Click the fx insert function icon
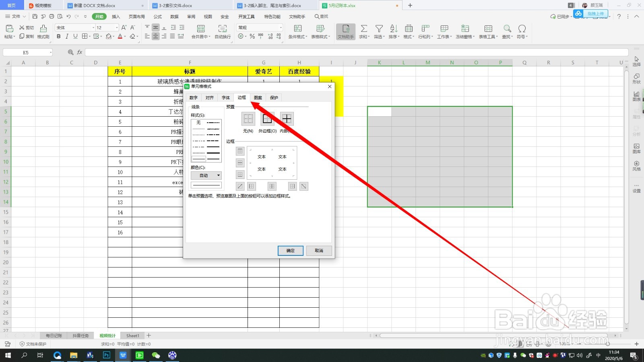644x362 pixels. (x=80, y=52)
